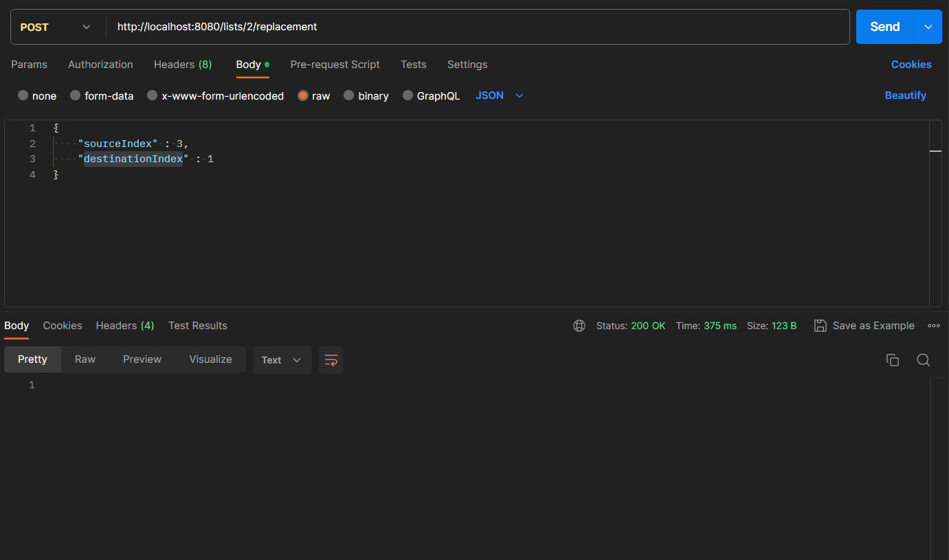Viewport: 949px width, 560px height.
Task: Click the globe network status icon
Action: point(579,326)
